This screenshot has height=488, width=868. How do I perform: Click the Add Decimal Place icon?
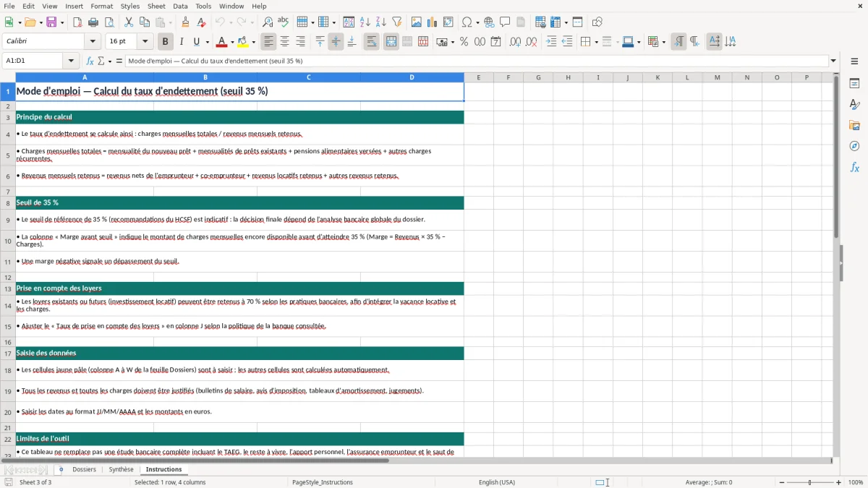pyautogui.click(x=516, y=42)
